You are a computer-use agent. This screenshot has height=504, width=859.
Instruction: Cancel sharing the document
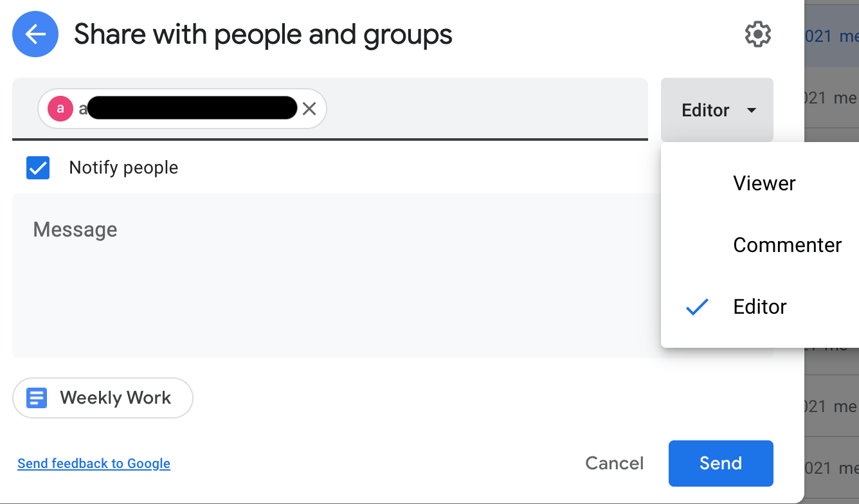coord(614,463)
